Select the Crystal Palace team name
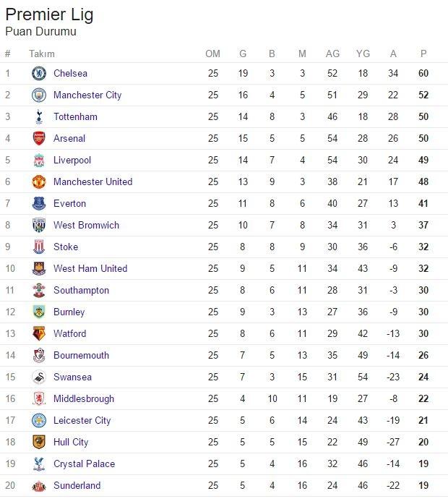This screenshot has width=448, height=504. pos(84,464)
